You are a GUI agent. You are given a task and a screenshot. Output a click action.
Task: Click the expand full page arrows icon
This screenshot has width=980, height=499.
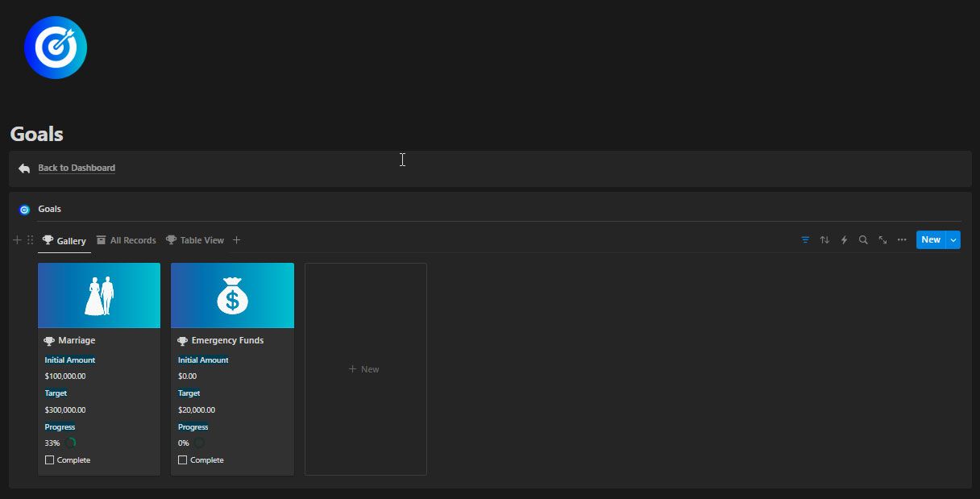pyautogui.click(x=882, y=240)
